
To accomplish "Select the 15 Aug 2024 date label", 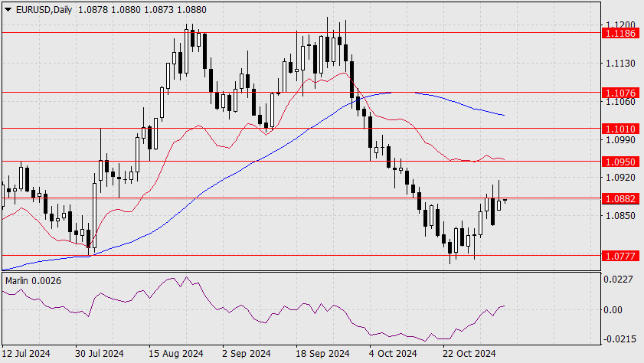I will [176, 354].
